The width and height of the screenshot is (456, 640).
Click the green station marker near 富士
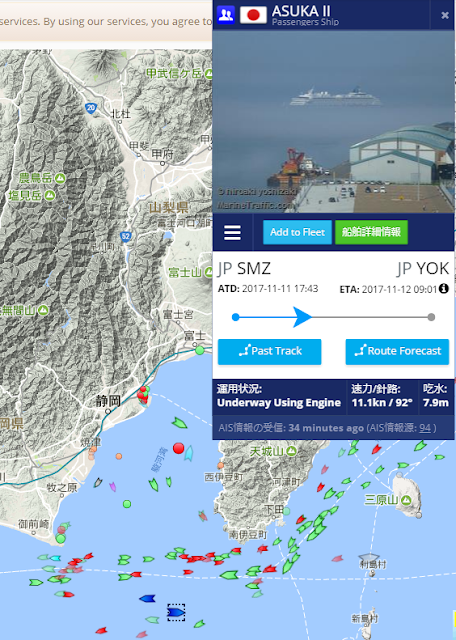tap(200, 350)
